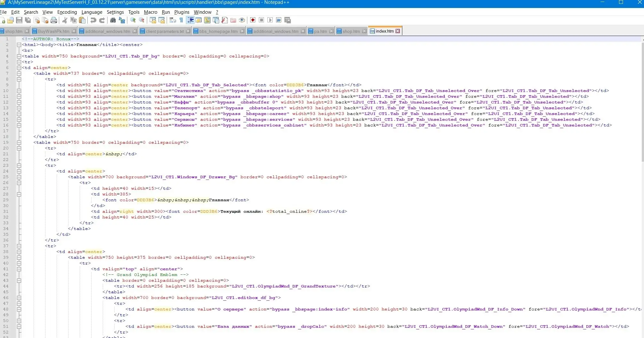Redo the last undone edit

tap(102, 20)
